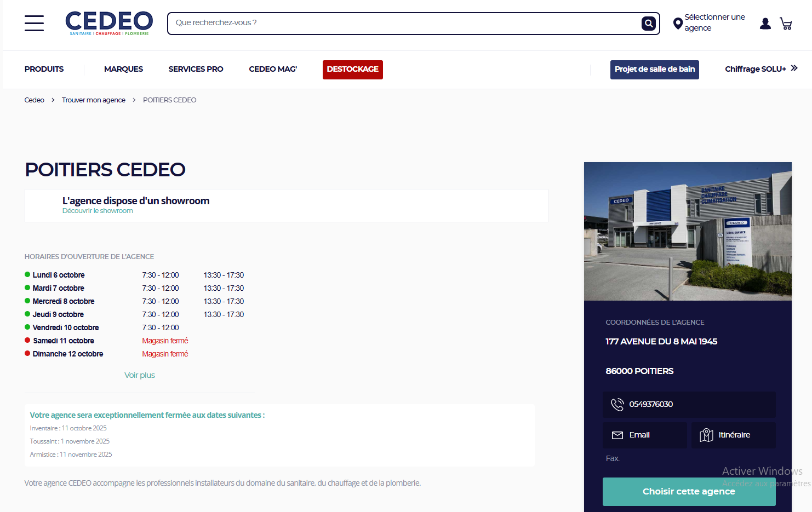The width and height of the screenshot is (812, 512).
Task: Click the CEDEO logo
Action: (x=108, y=23)
